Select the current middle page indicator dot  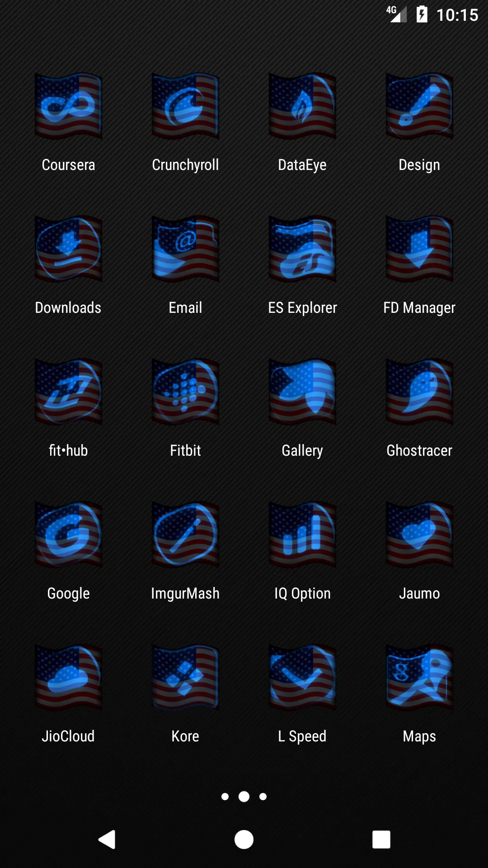click(244, 797)
